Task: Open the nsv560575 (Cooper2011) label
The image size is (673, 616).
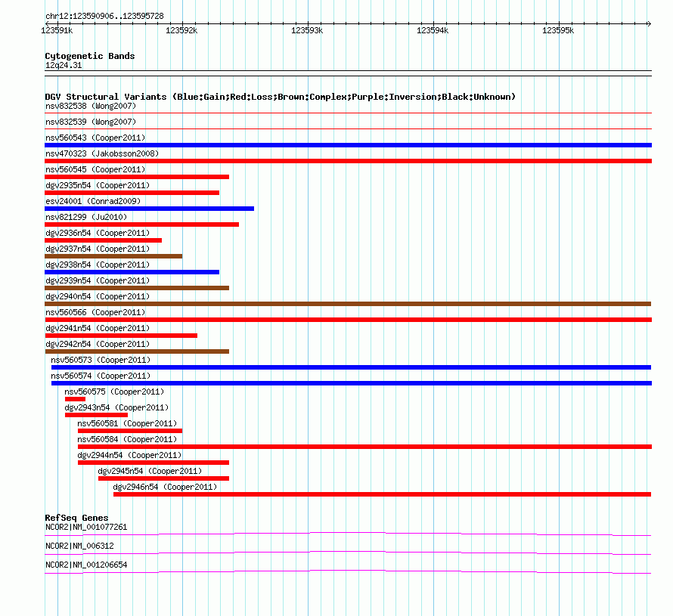Action: point(114,392)
